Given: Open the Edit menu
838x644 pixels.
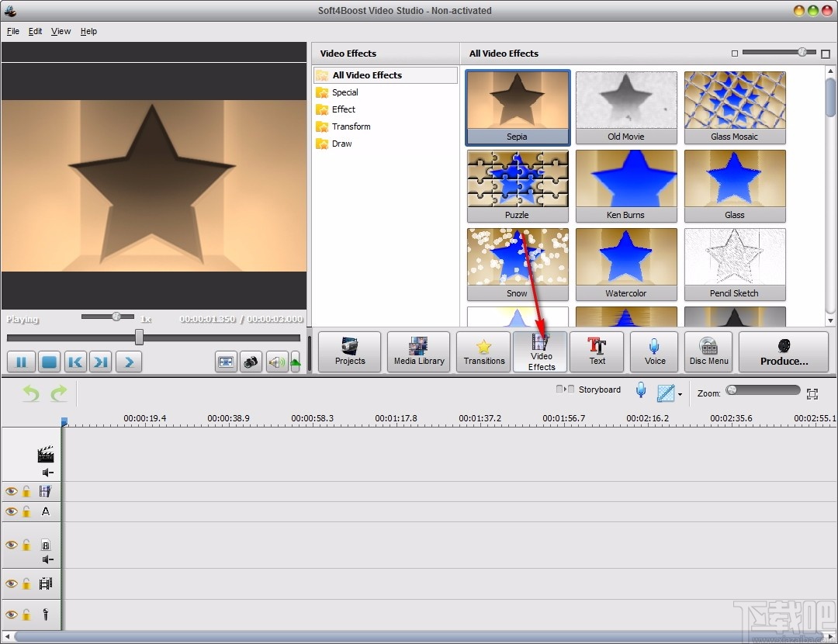Looking at the screenshot, I should point(35,31).
